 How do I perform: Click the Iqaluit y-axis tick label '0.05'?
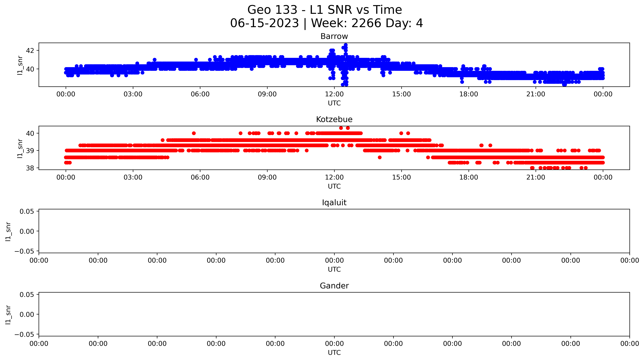27,211
